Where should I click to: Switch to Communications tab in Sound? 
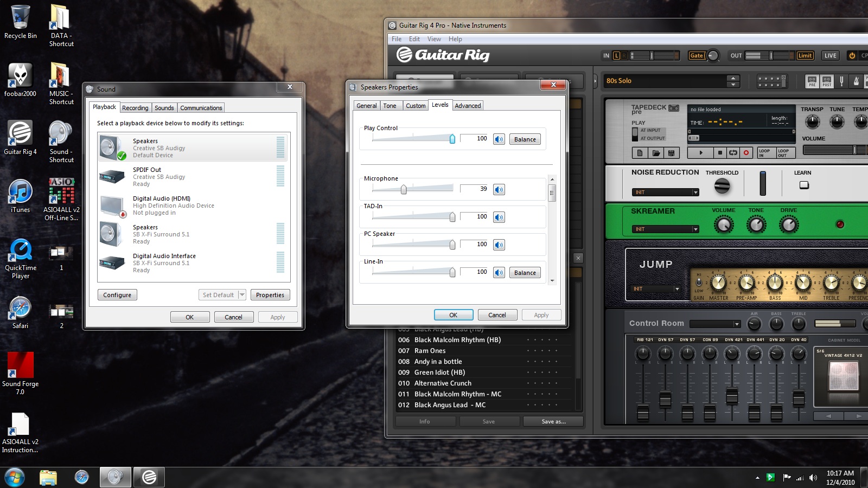tap(201, 108)
